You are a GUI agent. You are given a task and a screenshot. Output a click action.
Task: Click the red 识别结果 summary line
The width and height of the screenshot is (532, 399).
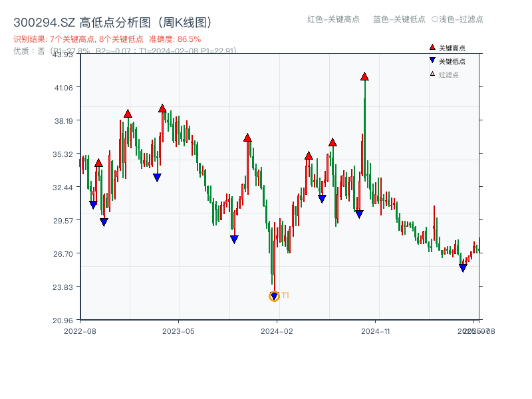click(107, 39)
